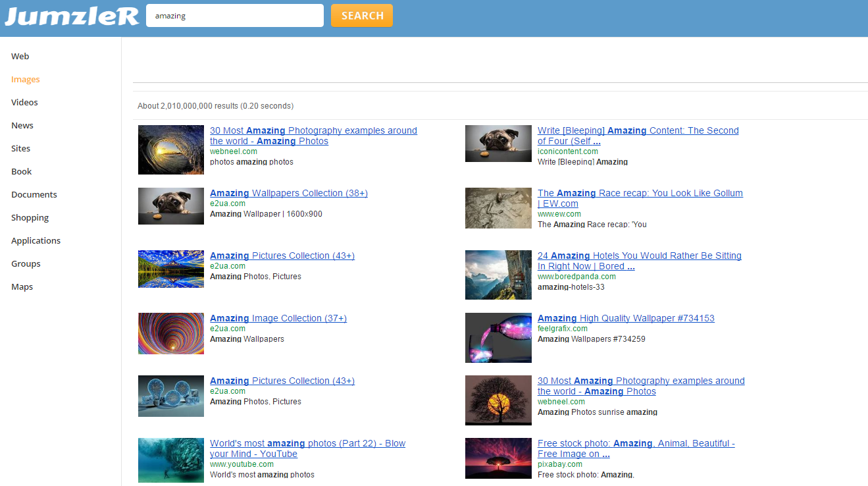Click e2ua.com URL under Image Collection (37+)
868x486 pixels.
click(228, 329)
